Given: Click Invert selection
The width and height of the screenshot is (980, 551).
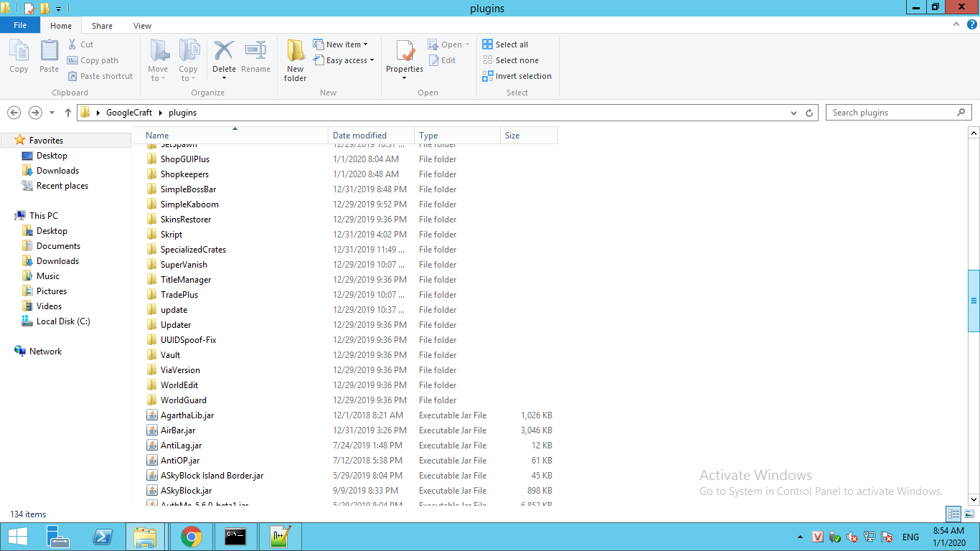Looking at the screenshot, I should tap(517, 76).
